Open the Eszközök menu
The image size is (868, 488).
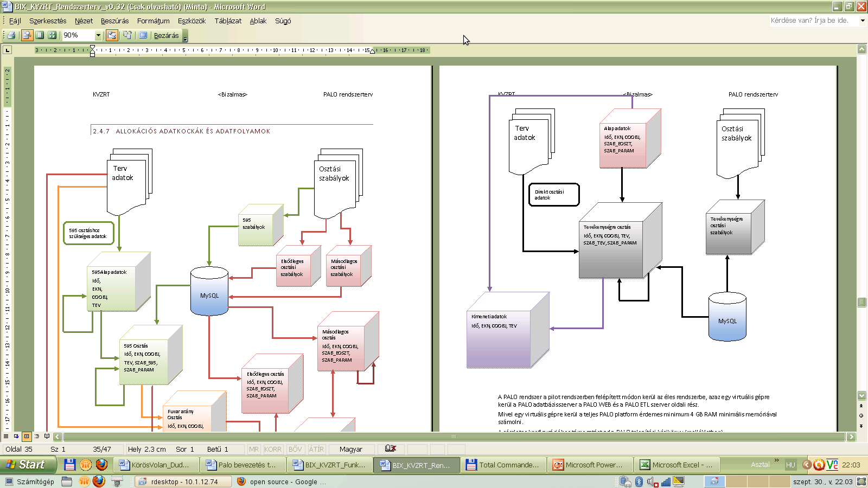click(x=192, y=21)
